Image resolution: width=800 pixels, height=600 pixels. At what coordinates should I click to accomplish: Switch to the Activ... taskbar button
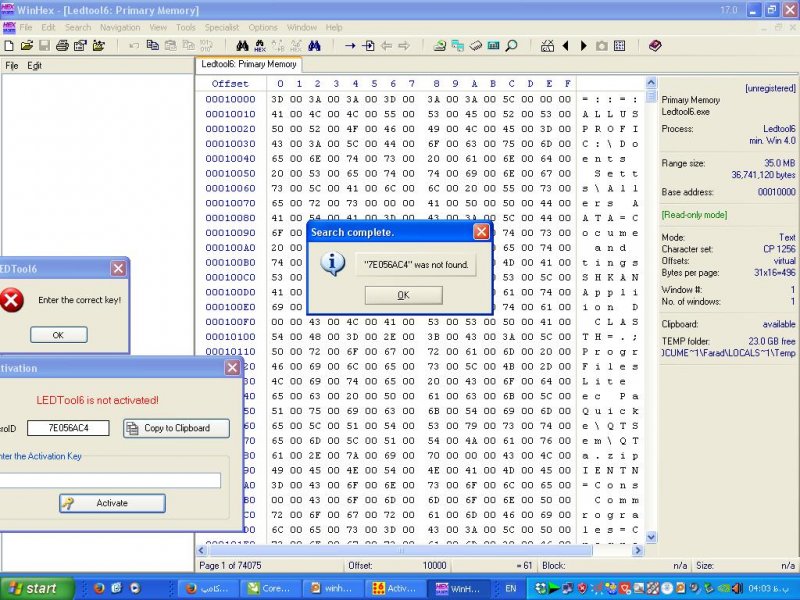(x=394, y=588)
